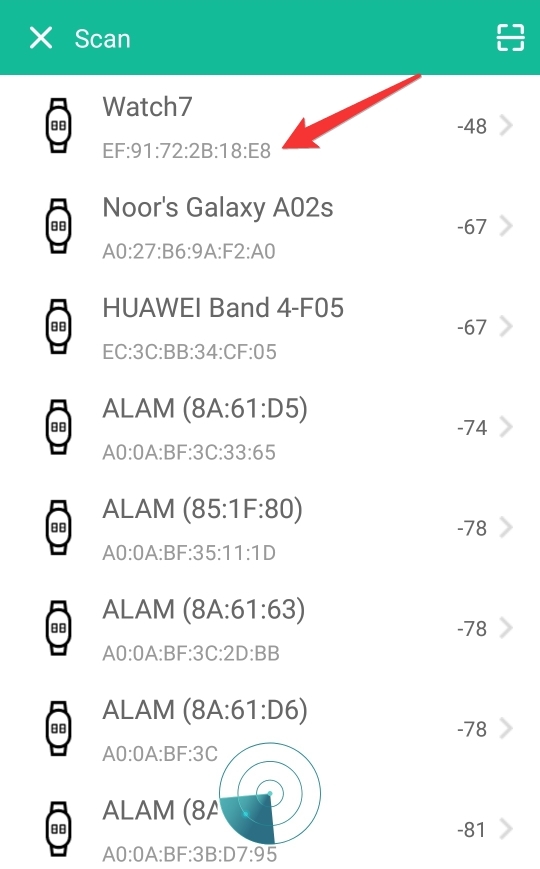The image size is (540, 869).
Task: Open the chevron for the -81 signal row
Action: (506, 829)
